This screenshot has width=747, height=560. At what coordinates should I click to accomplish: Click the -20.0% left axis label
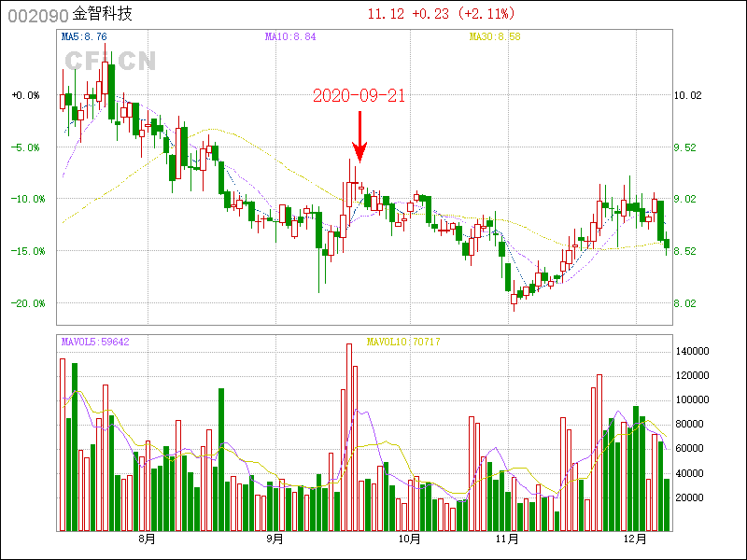(x=25, y=303)
